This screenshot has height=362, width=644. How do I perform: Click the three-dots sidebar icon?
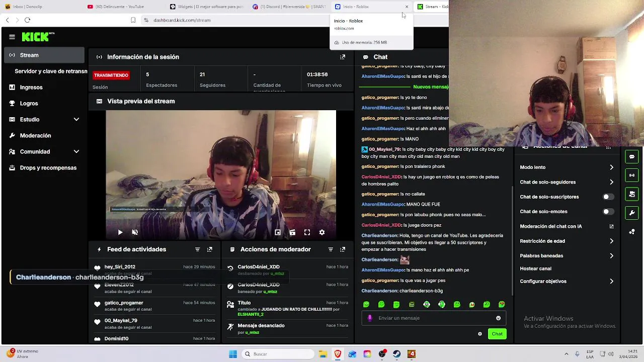[x=632, y=231]
